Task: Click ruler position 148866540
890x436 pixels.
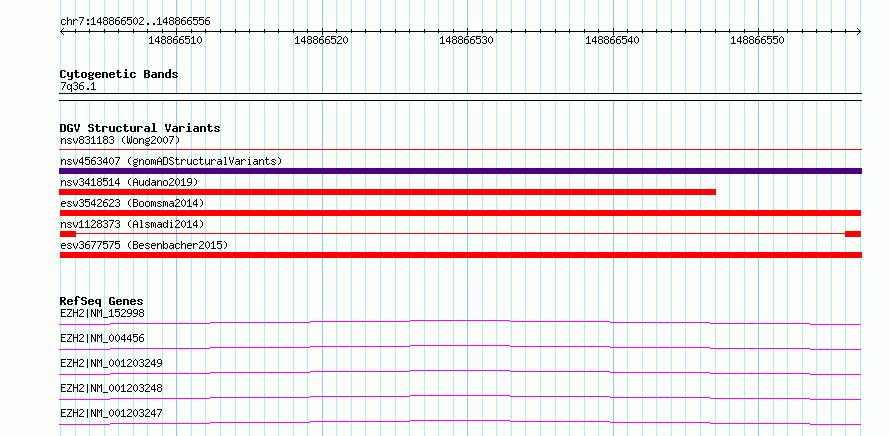Action: (612, 40)
